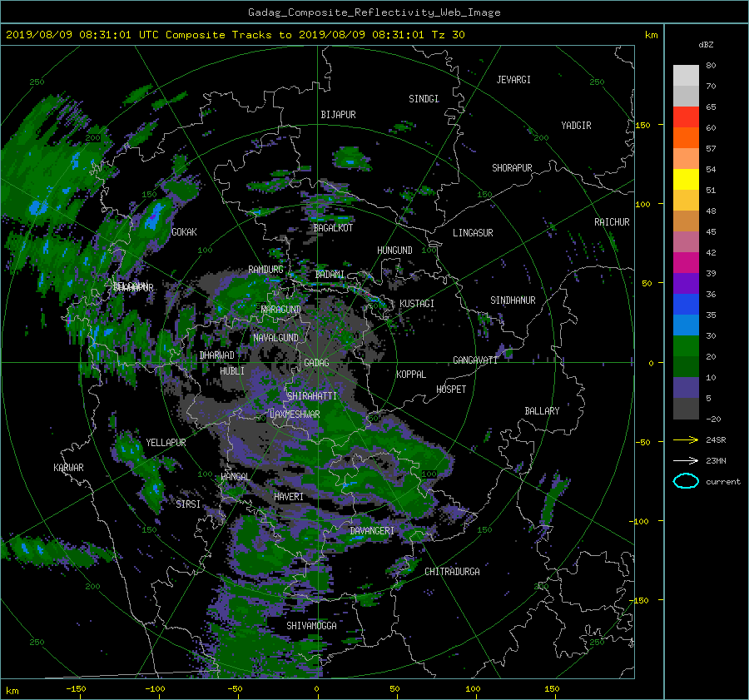Click the SHORAPUR city label
The image size is (749, 700).
[512, 168]
